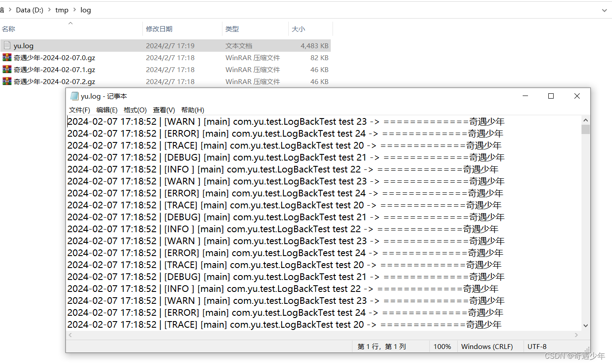Open address bar history dropdown arrow
Image resolution: width=612 pixels, height=364 pixels.
pos(604,10)
